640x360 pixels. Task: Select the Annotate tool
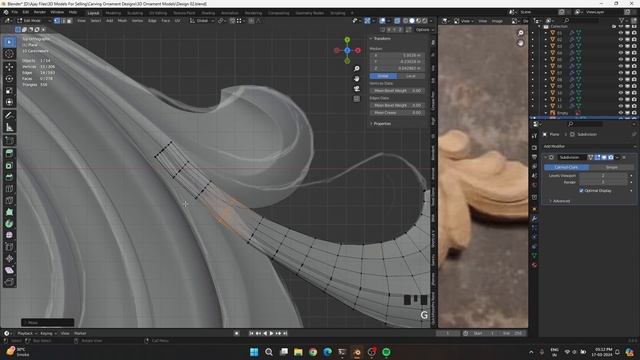(x=9, y=116)
